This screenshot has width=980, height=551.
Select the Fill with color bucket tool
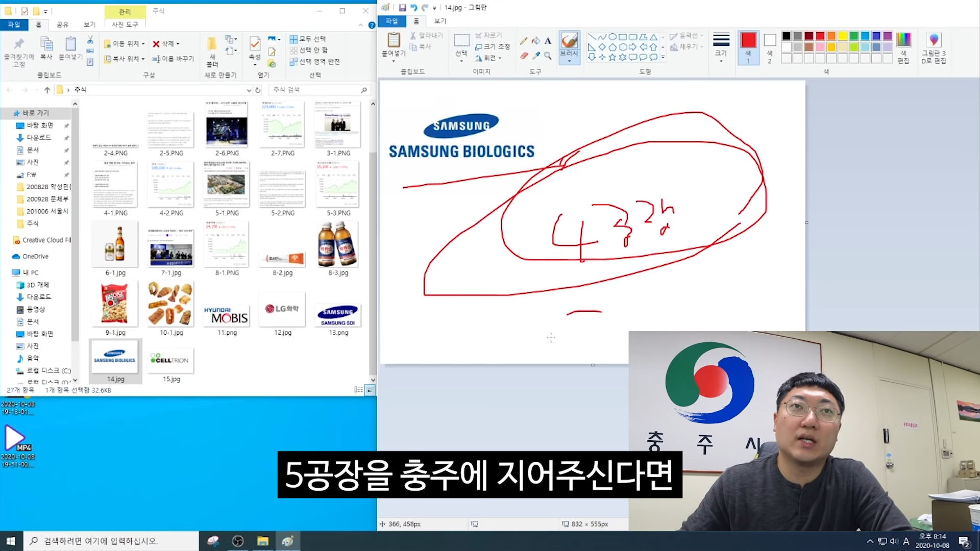click(536, 41)
